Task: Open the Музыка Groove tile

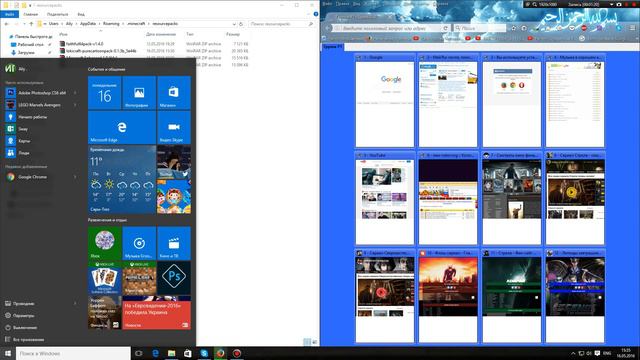Action: [x=139, y=243]
